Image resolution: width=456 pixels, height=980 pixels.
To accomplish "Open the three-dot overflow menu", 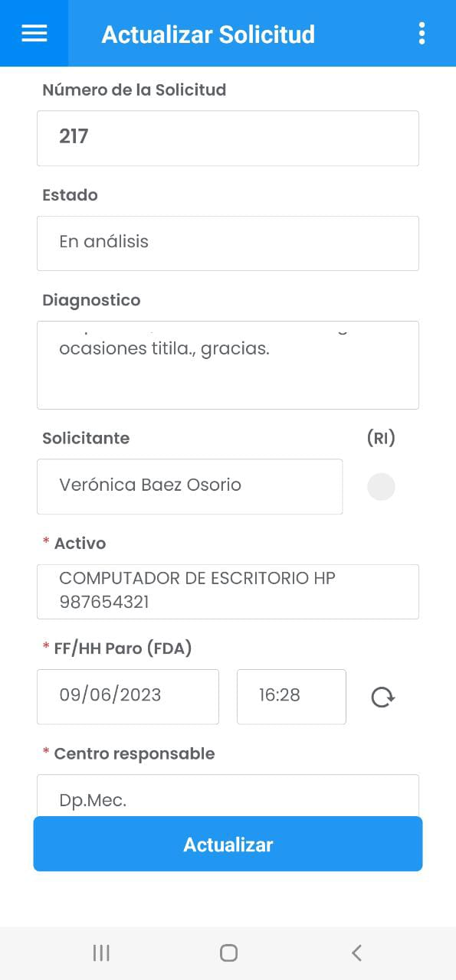I will [422, 34].
